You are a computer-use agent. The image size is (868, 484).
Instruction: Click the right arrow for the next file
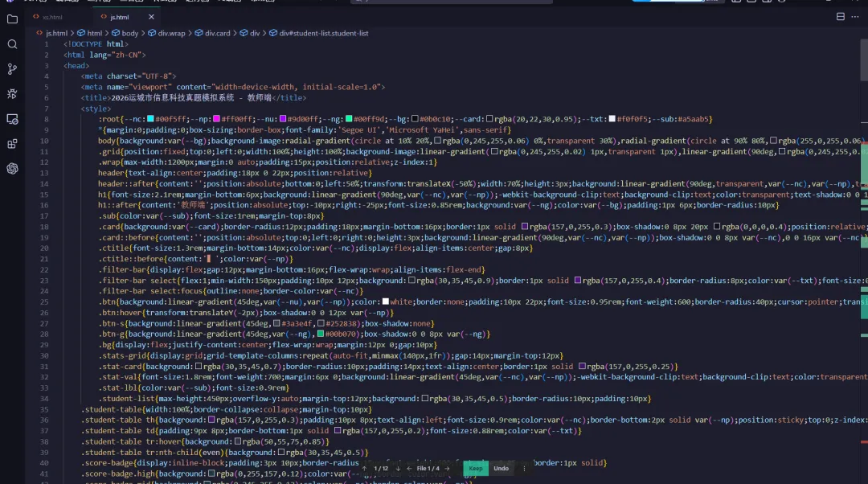(448, 469)
